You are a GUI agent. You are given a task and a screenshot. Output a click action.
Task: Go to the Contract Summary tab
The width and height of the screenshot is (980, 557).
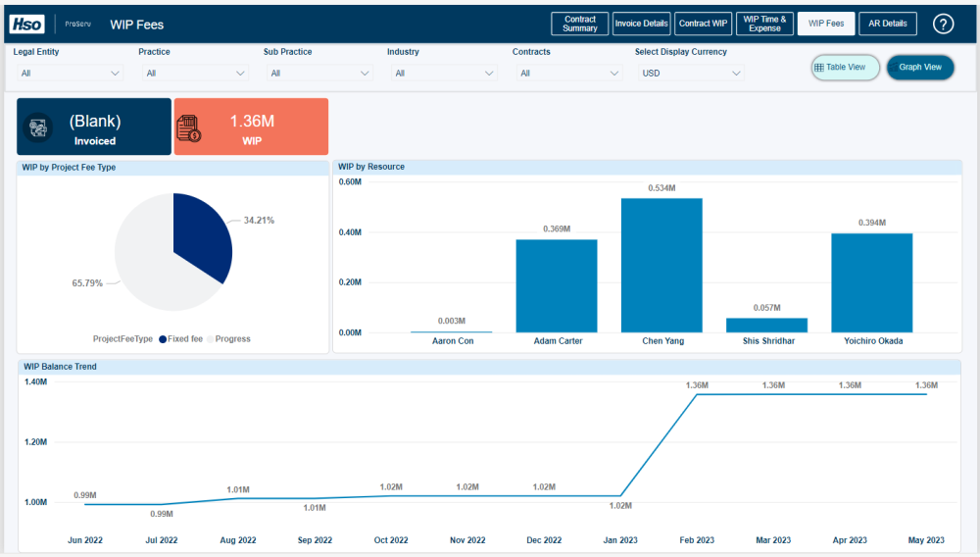(579, 24)
